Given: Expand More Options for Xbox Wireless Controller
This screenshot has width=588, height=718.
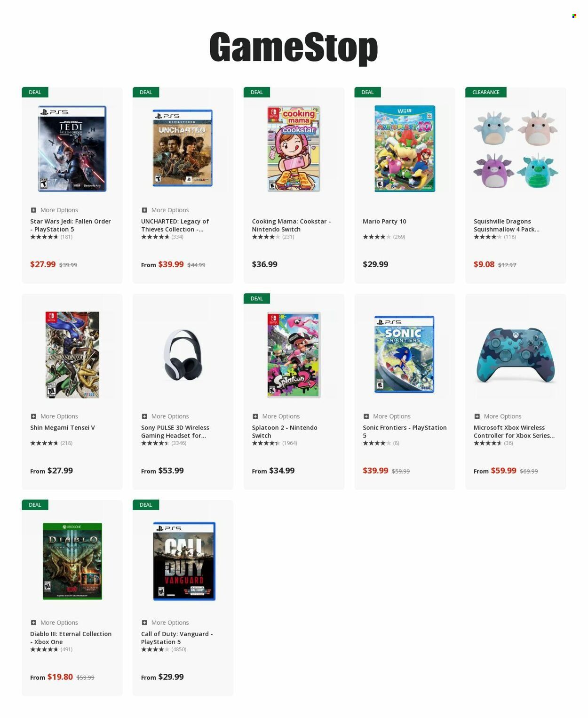Looking at the screenshot, I should [x=477, y=416].
